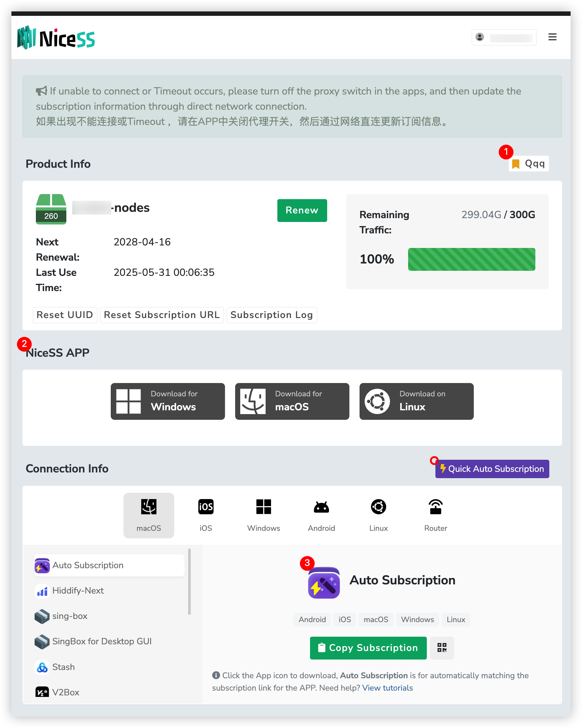Click the sing-box app icon
The height and width of the screenshot is (728, 582).
pos(42,616)
